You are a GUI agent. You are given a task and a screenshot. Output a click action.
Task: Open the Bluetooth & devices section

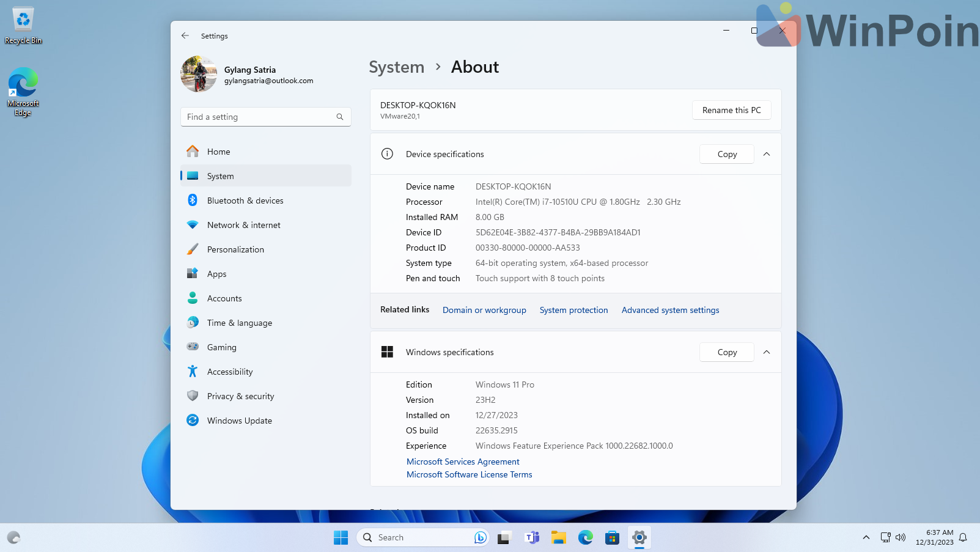[x=245, y=201]
